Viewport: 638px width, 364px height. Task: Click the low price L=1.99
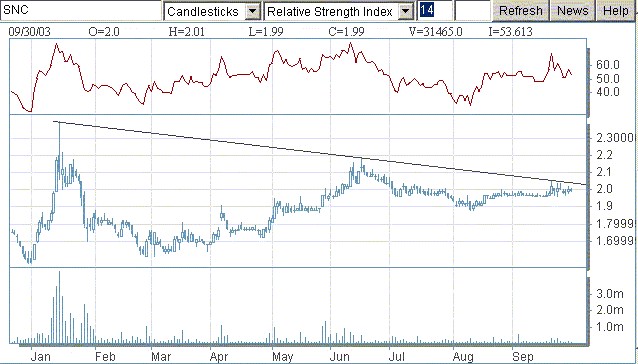(266, 32)
